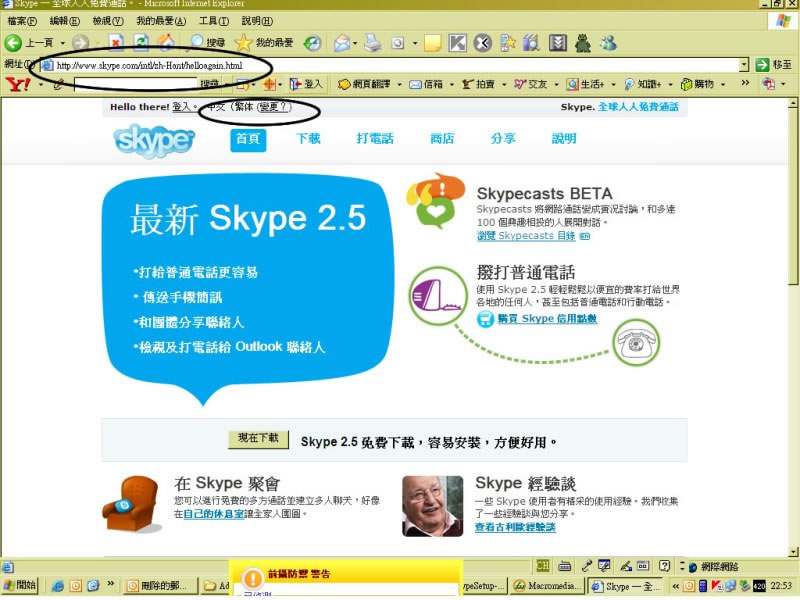The image size is (800, 600).
Task: Click the scrollbar down arrow
Action: tap(792, 552)
